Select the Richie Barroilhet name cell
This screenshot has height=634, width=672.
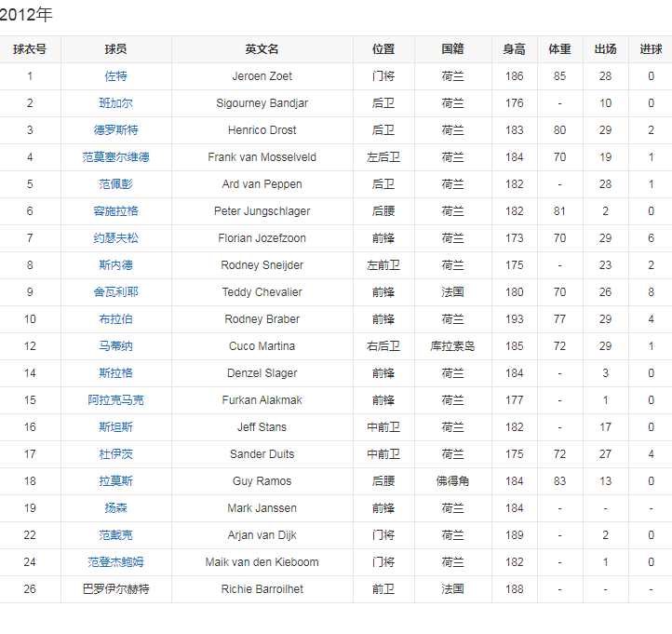pos(262,589)
